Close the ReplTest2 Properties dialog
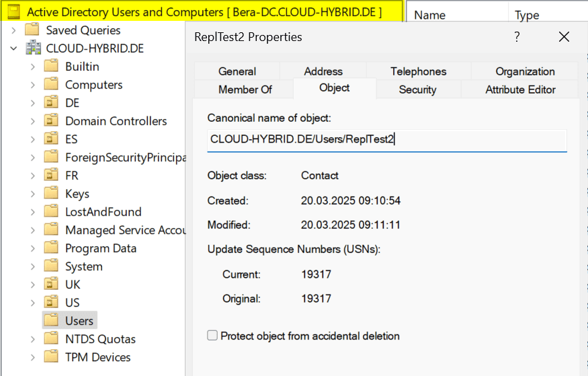The height and width of the screenshot is (376, 588). [564, 37]
